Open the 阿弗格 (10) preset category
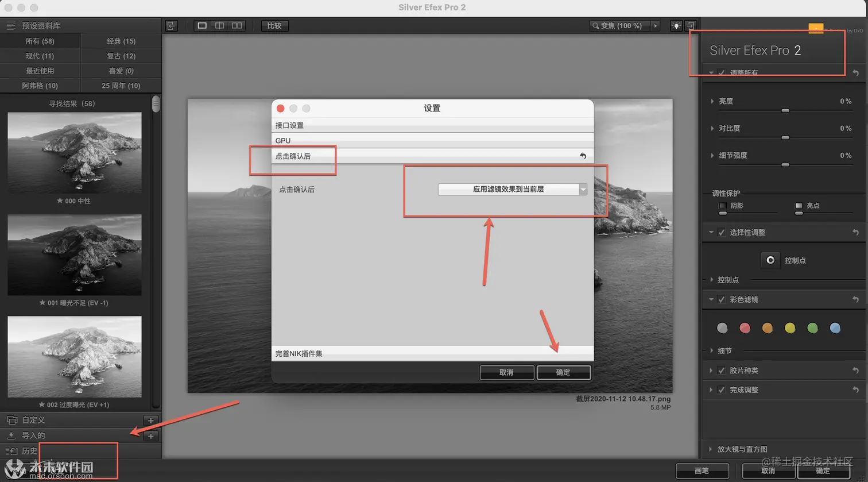This screenshot has width=868, height=482. (40, 86)
